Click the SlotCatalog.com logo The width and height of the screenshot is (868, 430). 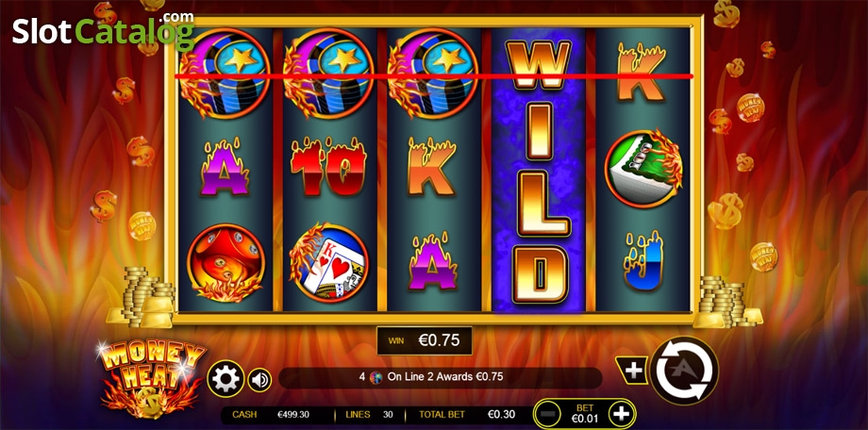coord(104,29)
